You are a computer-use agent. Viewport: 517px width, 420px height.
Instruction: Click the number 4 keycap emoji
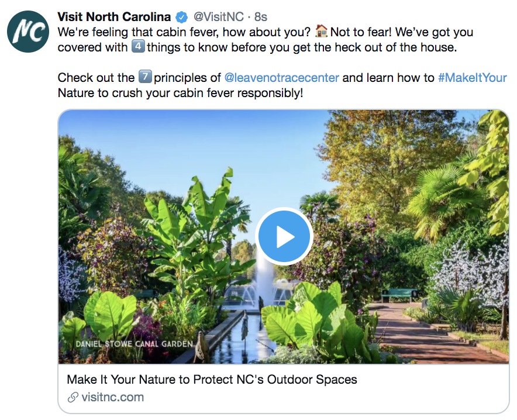138,47
